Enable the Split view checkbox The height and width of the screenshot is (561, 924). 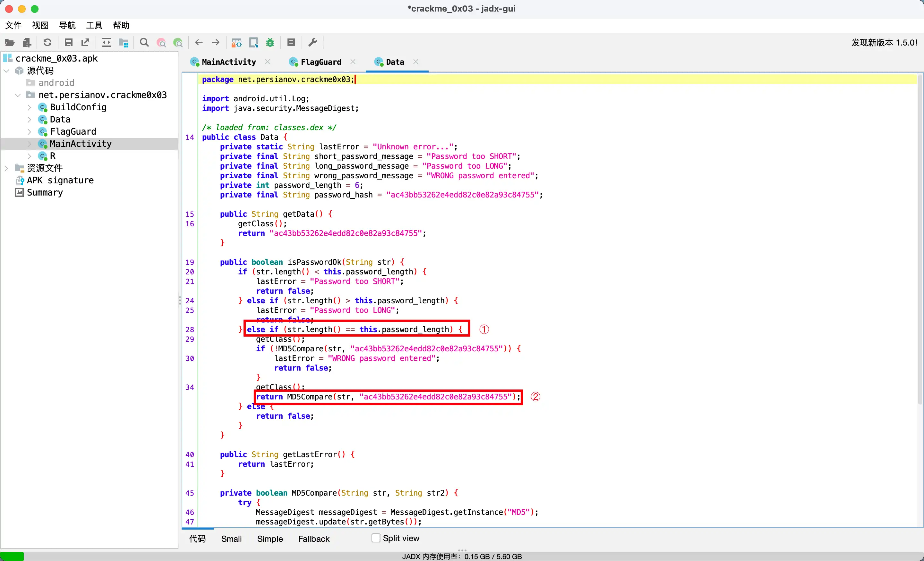click(375, 538)
